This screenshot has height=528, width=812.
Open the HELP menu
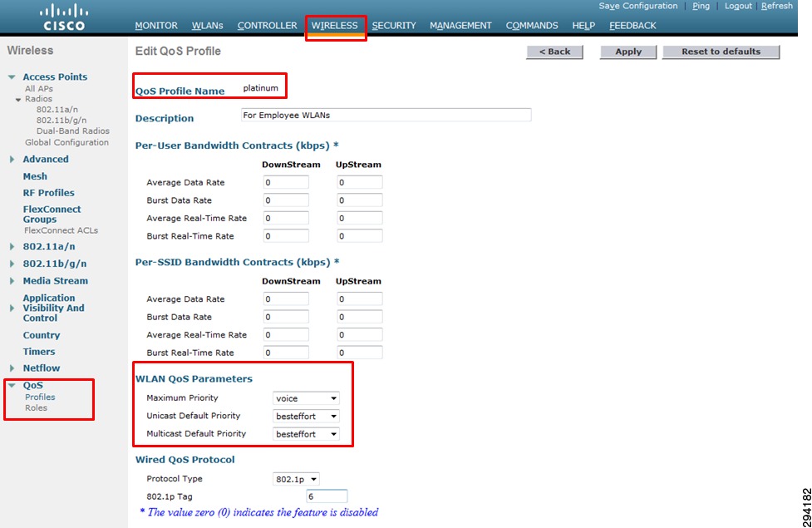583,26
